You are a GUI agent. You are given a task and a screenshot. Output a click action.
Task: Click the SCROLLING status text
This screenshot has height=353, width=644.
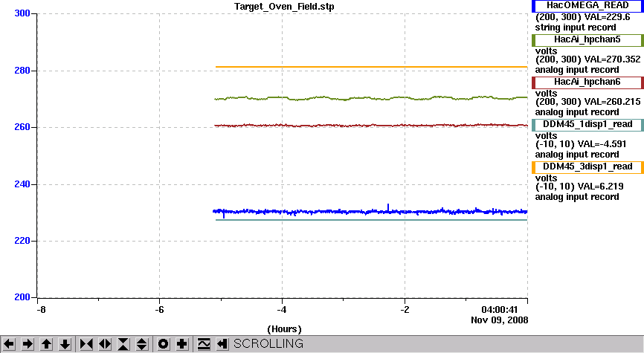[x=268, y=344]
